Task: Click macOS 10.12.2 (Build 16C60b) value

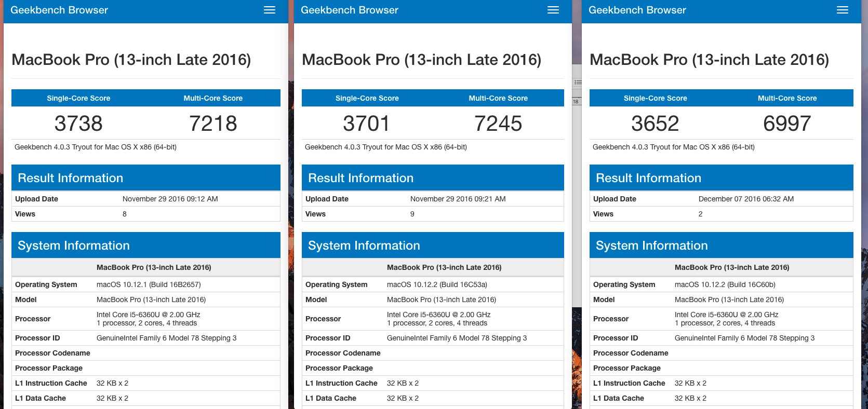Action: pos(725,284)
